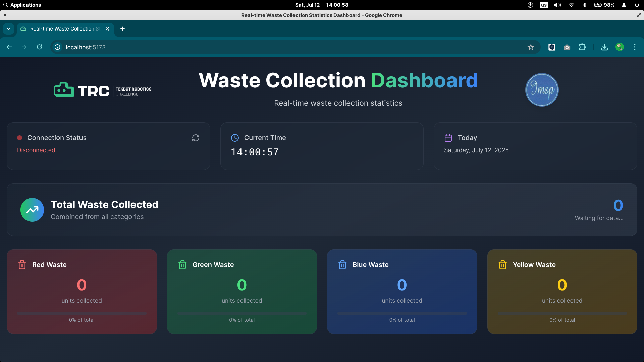Toggle the bookmark star in the address bar
The image size is (644, 362).
(531, 47)
